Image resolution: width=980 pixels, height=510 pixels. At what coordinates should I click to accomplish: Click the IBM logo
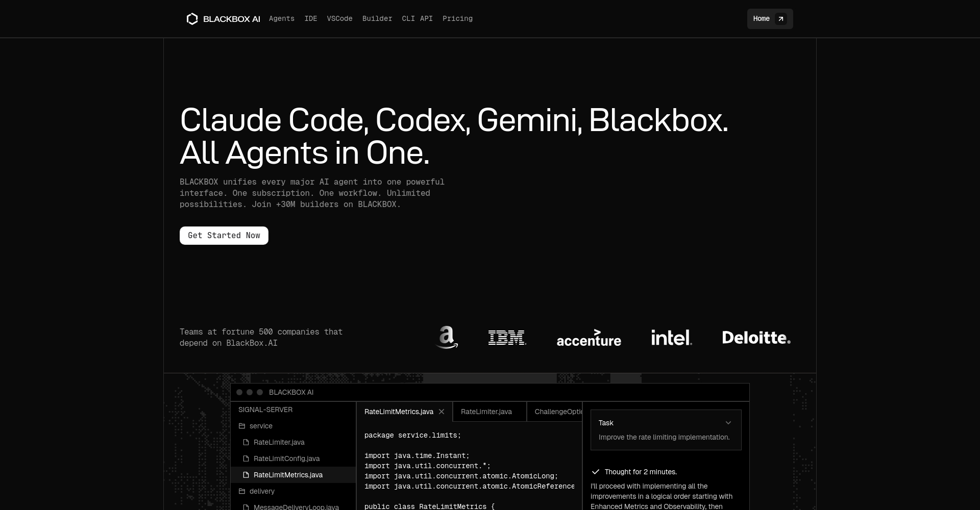tap(507, 337)
